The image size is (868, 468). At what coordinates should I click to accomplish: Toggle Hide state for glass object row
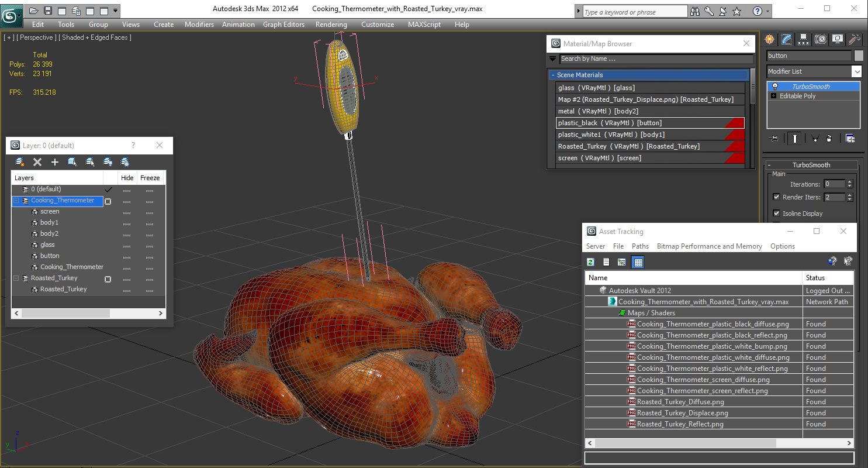(x=127, y=246)
